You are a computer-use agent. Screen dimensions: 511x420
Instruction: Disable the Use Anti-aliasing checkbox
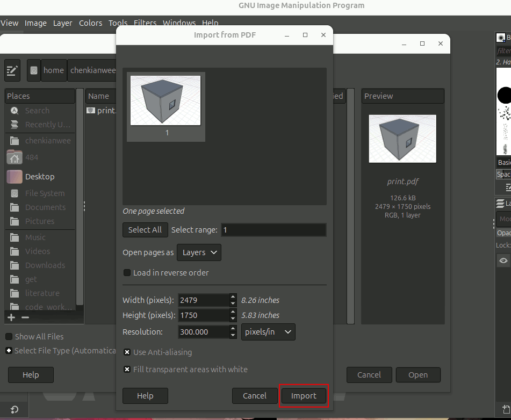[127, 352]
